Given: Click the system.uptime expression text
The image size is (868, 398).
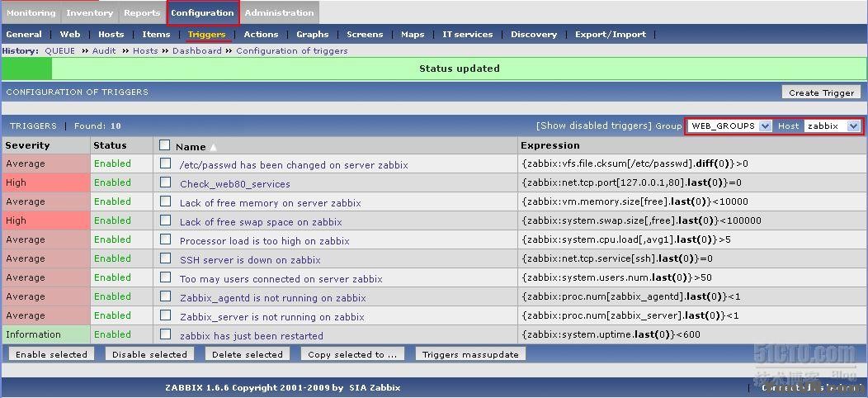Looking at the screenshot, I should 611,334.
